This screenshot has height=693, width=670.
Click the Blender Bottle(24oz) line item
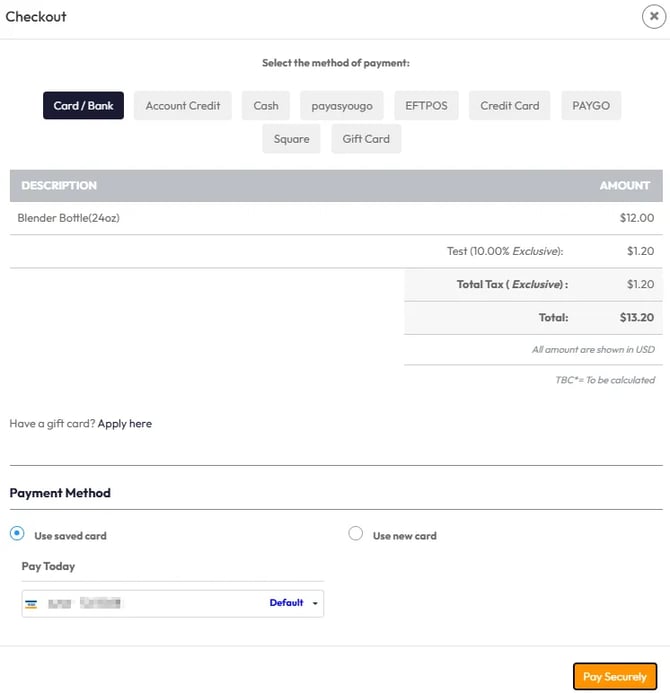coord(69,217)
